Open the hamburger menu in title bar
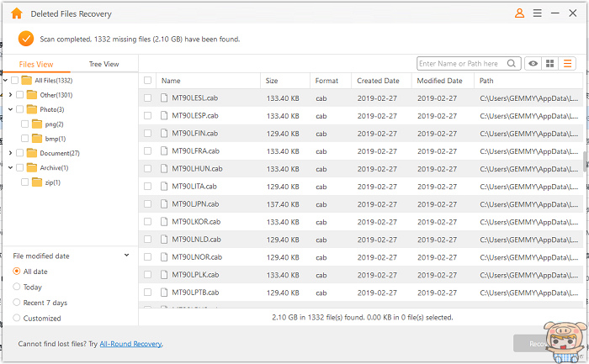 pos(537,13)
